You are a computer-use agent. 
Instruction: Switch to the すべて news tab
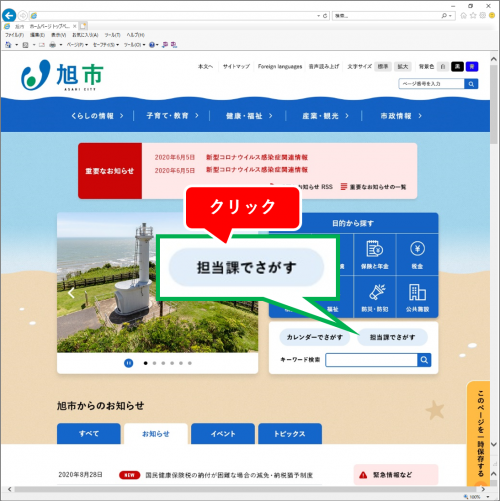point(89,434)
